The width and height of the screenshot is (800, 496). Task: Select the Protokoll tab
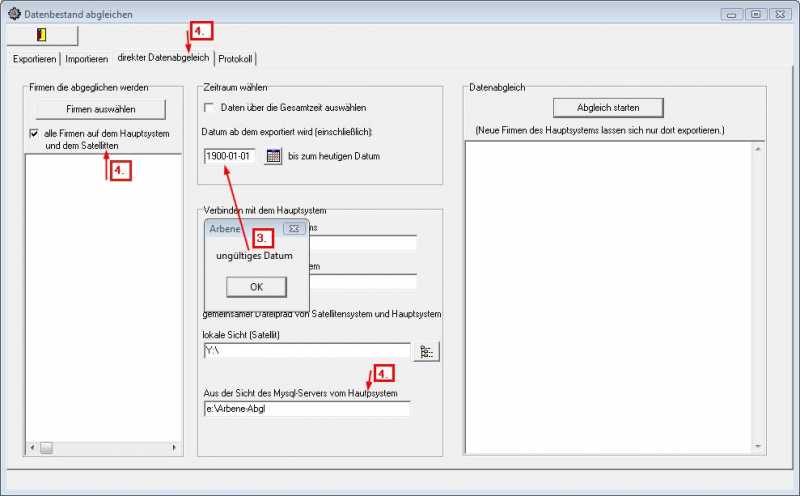pyautogui.click(x=236, y=59)
